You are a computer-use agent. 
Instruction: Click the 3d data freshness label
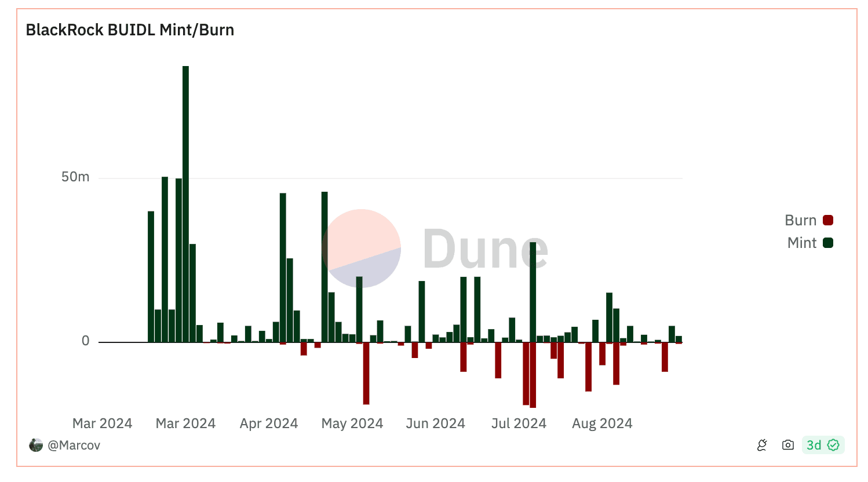(x=814, y=445)
